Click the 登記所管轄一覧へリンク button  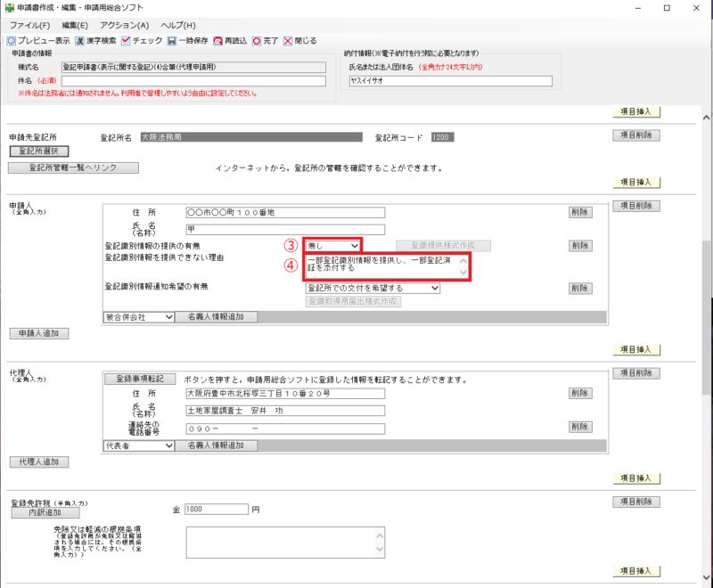click(73, 167)
